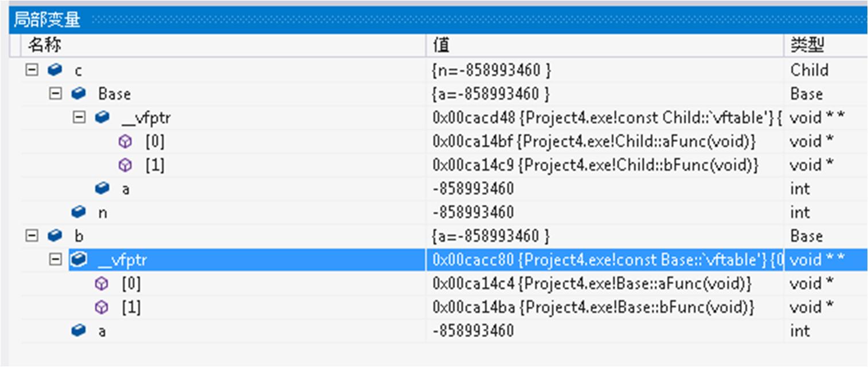Screen dimensions: 868x367
Task: Click the purple icon of Child::bFunc [1] entry
Action: (x=125, y=165)
